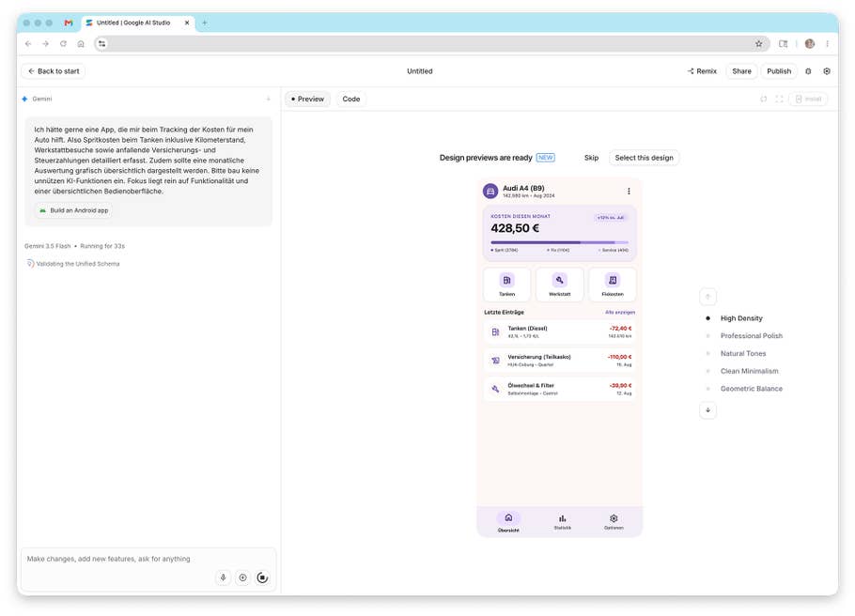This screenshot has width=855, height=616.
Task: Close the Google AI Studio tab
Action: [x=187, y=23]
